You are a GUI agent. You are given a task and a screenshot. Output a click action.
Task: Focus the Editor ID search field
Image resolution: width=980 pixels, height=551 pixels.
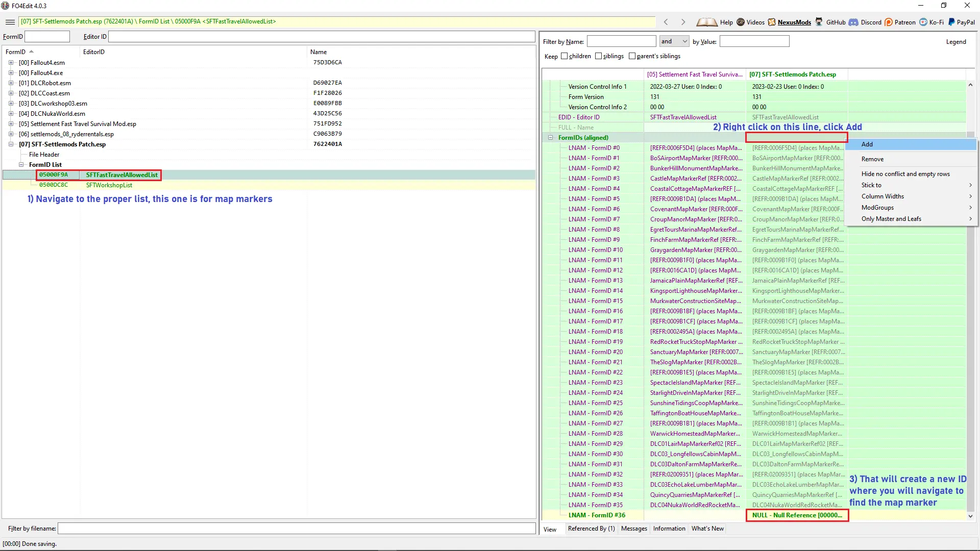322,37
